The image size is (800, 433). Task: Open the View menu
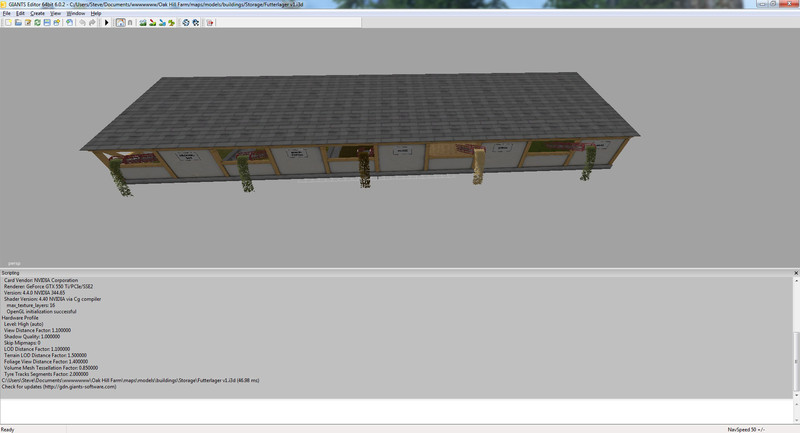pos(56,13)
